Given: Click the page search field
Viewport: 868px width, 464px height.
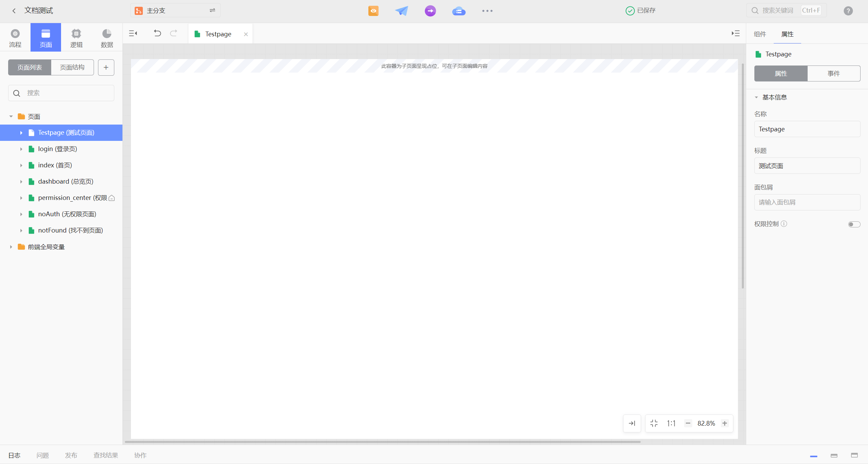Looking at the screenshot, I should pyautogui.click(x=61, y=93).
